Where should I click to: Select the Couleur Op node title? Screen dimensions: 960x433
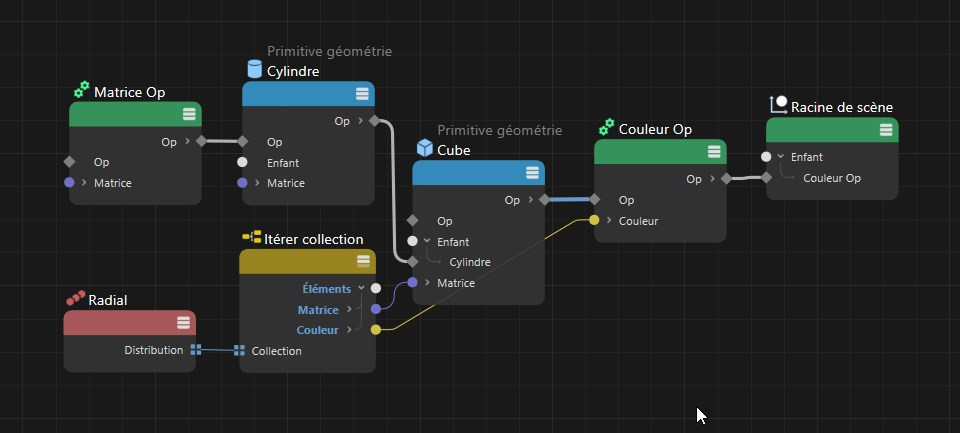point(655,129)
